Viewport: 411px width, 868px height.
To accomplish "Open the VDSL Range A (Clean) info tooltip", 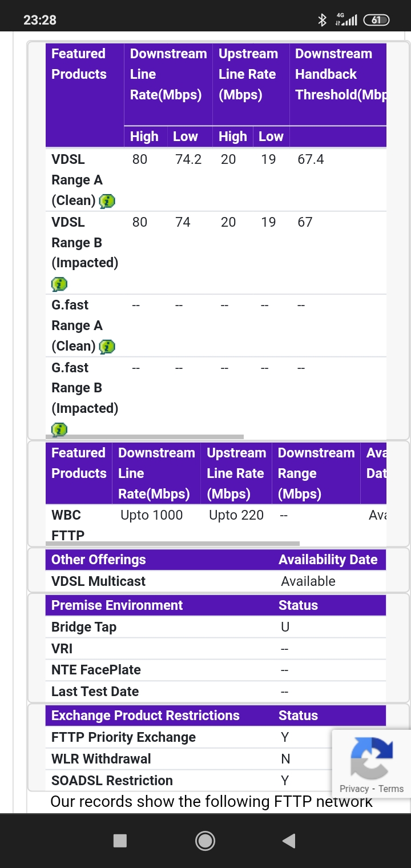I will [x=106, y=200].
